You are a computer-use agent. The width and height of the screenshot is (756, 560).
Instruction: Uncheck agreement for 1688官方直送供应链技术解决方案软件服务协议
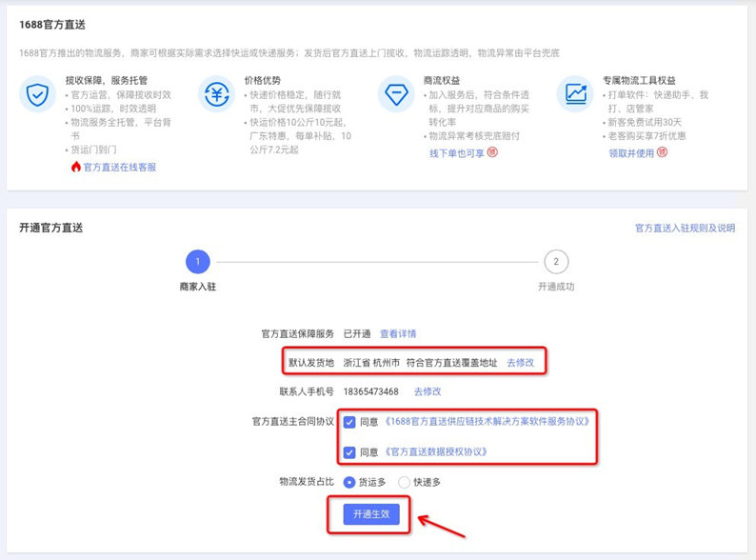pos(349,422)
